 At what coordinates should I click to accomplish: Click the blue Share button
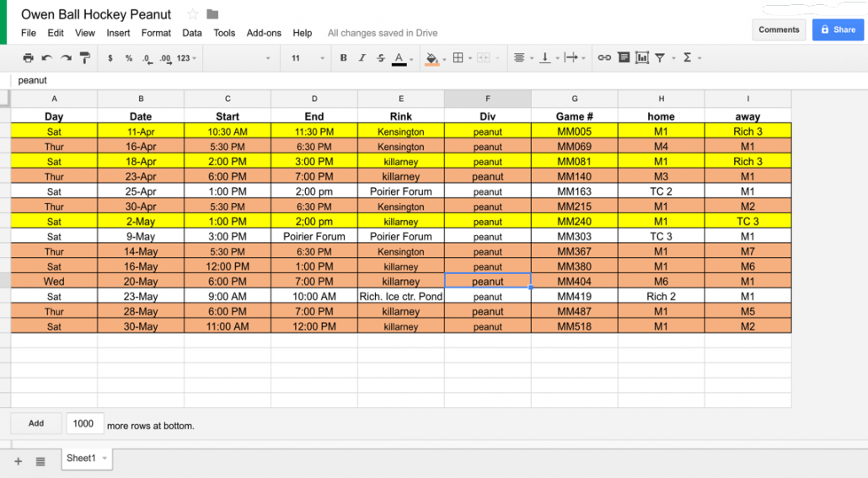tap(837, 30)
